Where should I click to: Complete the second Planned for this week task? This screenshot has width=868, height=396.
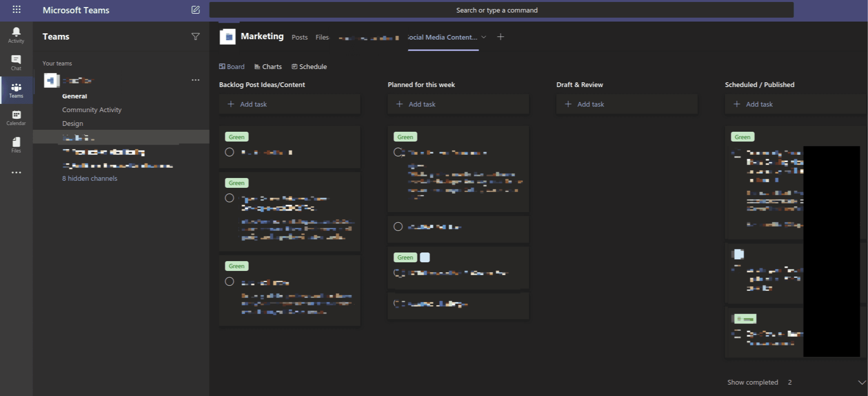coord(398,227)
